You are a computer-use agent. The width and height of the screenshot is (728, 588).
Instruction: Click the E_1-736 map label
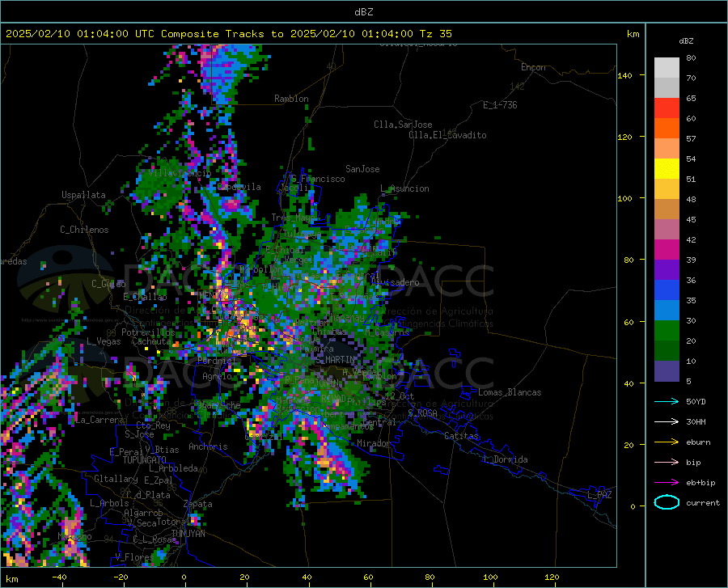click(500, 105)
